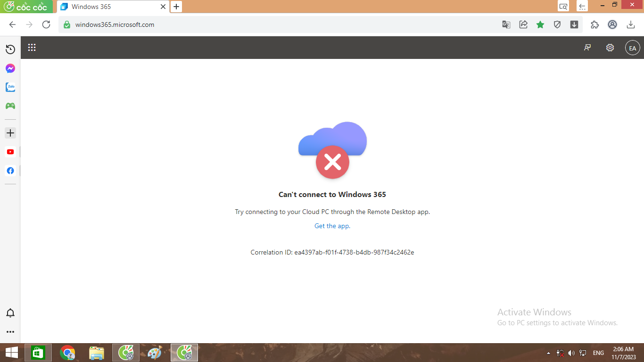Open History from the sidebar
This screenshot has width=644, height=362.
(x=10, y=49)
